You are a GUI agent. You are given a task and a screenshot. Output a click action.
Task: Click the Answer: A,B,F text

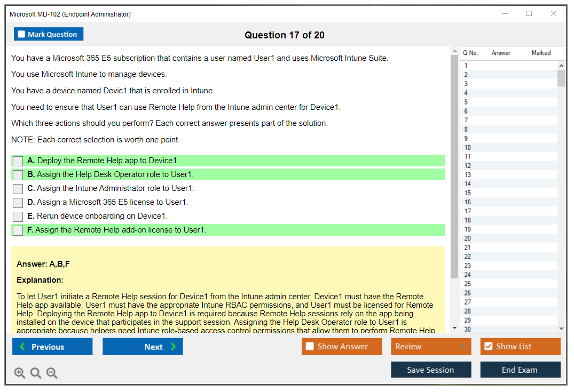click(43, 264)
